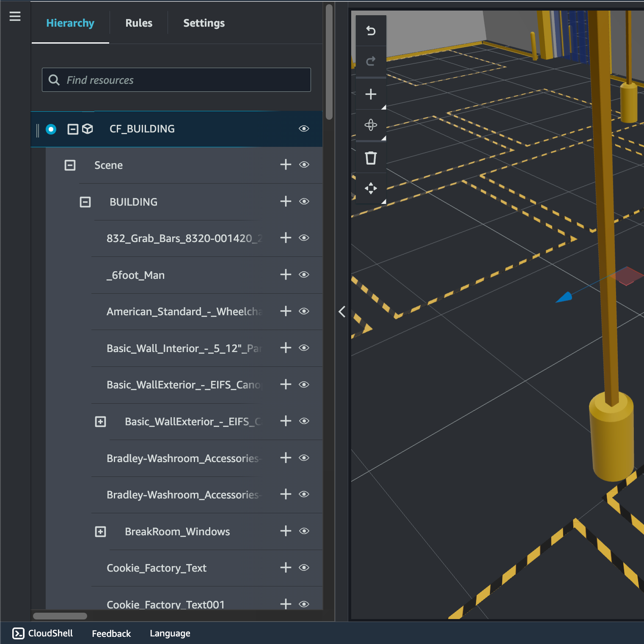Viewport: 644px width, 644px height.
Task: Hide the _6foot_Man node
Action: [x=304, y=275]
